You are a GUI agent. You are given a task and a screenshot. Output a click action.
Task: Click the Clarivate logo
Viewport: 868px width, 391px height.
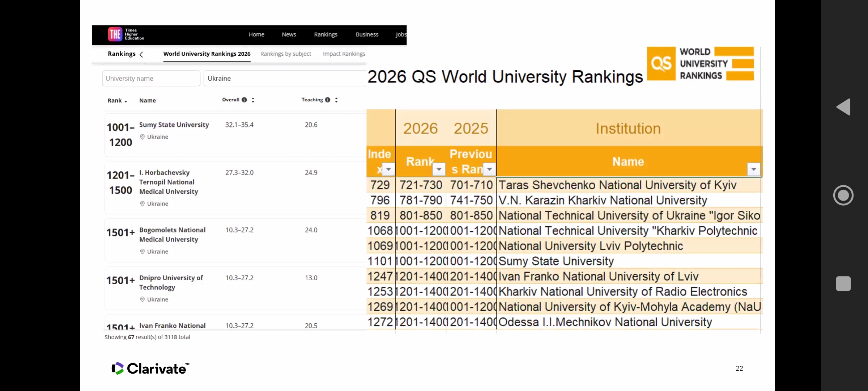tap(150, 369)
